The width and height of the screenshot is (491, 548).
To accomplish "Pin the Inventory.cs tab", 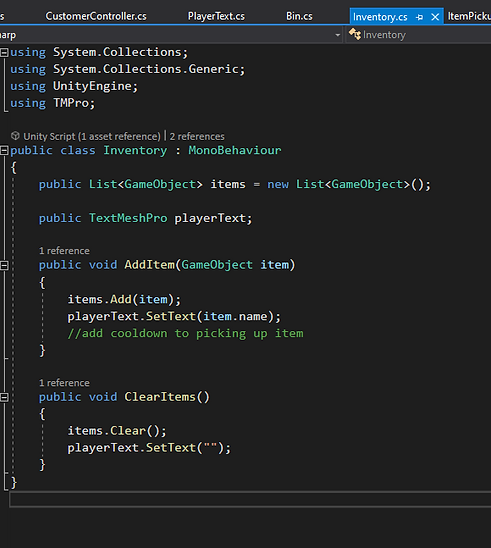I will (419, 17).
